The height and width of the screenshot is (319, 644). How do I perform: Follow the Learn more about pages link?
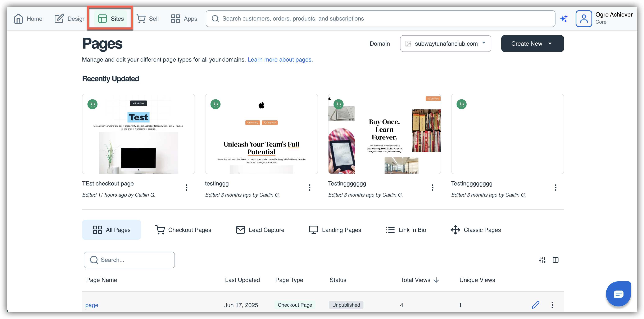[x=280, y=59]
